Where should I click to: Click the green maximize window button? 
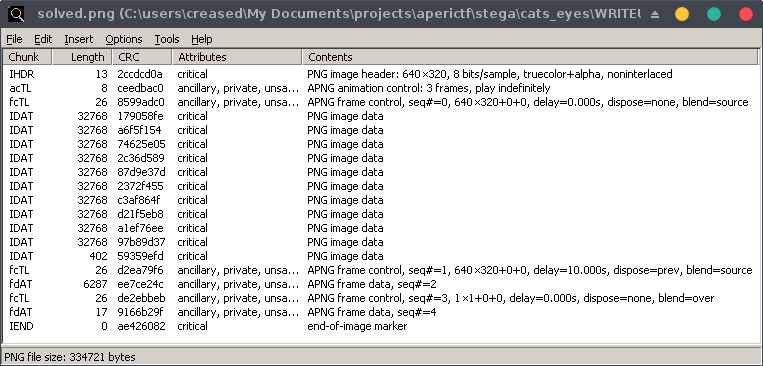(714, 14)
